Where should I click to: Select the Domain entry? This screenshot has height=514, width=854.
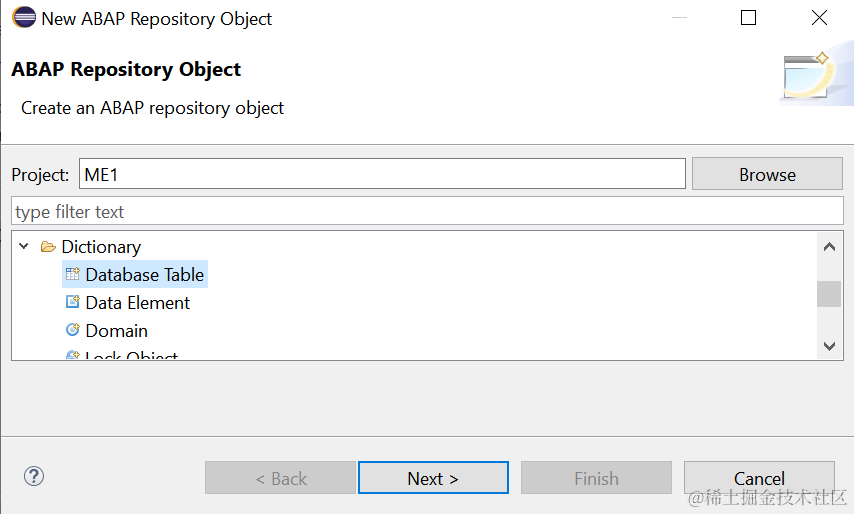(x=116, y=330)
